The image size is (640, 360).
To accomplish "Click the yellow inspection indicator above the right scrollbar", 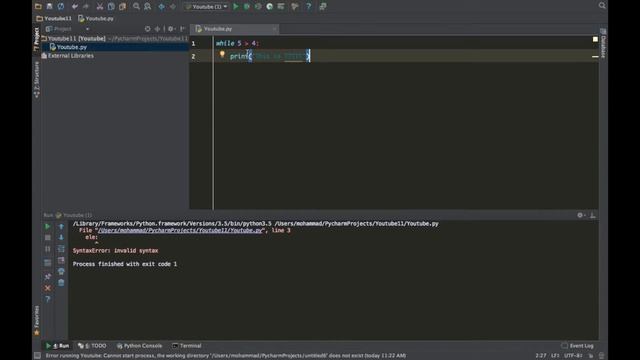I will pyautogui.click(x=595, y=39).
